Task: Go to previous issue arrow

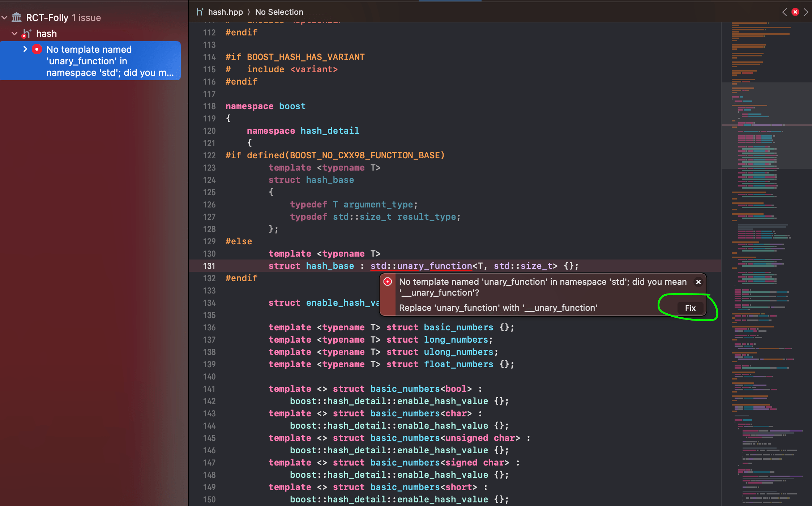Action: tap(784, 12)
